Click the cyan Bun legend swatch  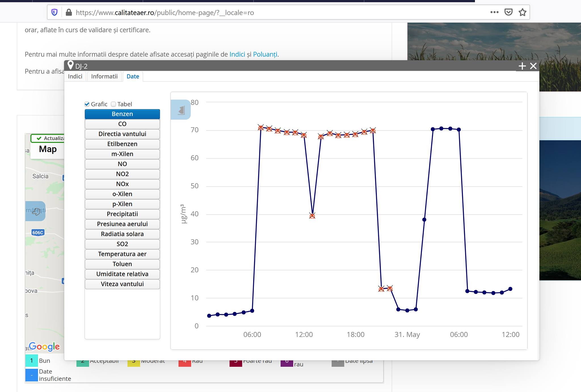[31, 361]
